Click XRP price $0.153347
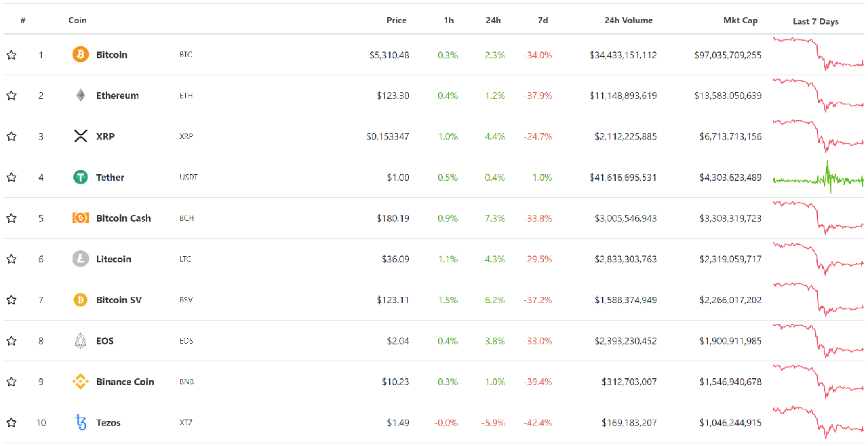This screenshot has height=446, width=868. 388,136
